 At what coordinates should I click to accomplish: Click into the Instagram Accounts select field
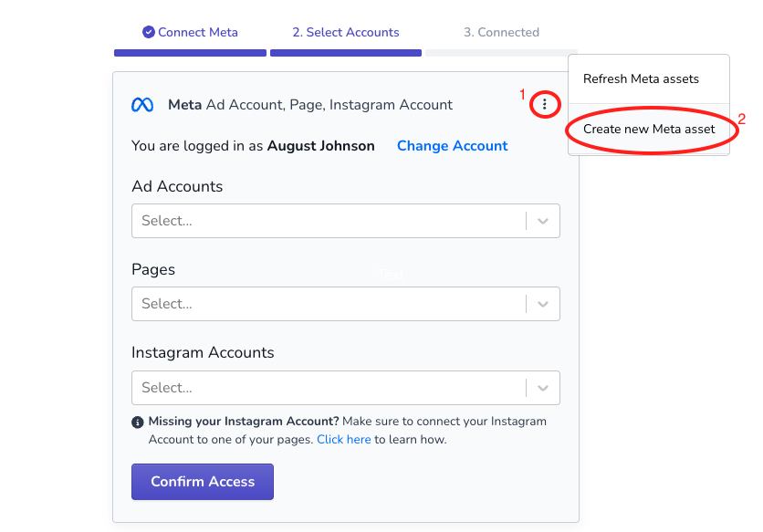(x=346, y=388)
